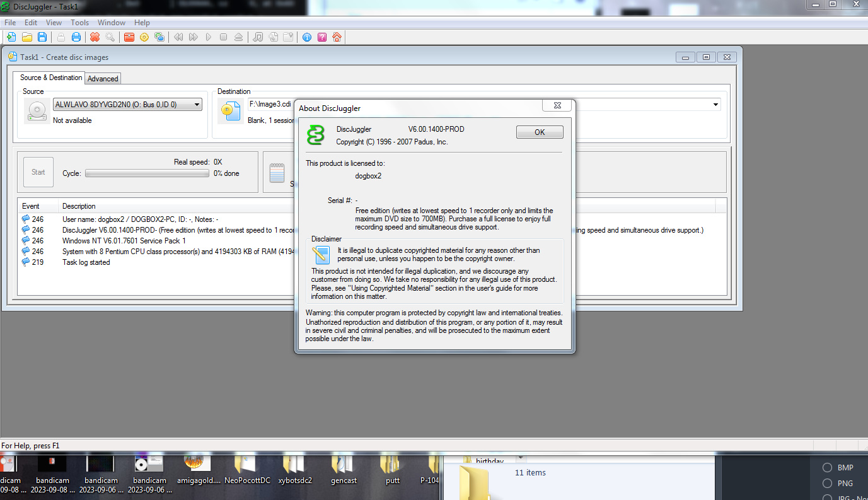Click the music note toolbar icon

pos(258,37)
